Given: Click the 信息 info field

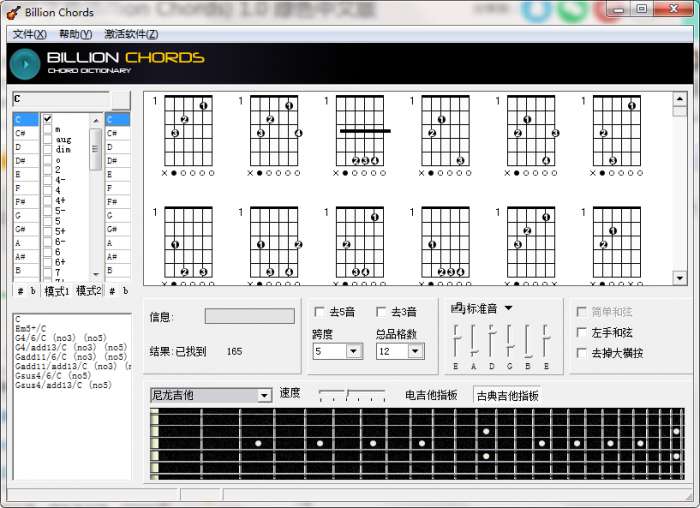Looking at the screenshot, I should click(x=250, y=316).
